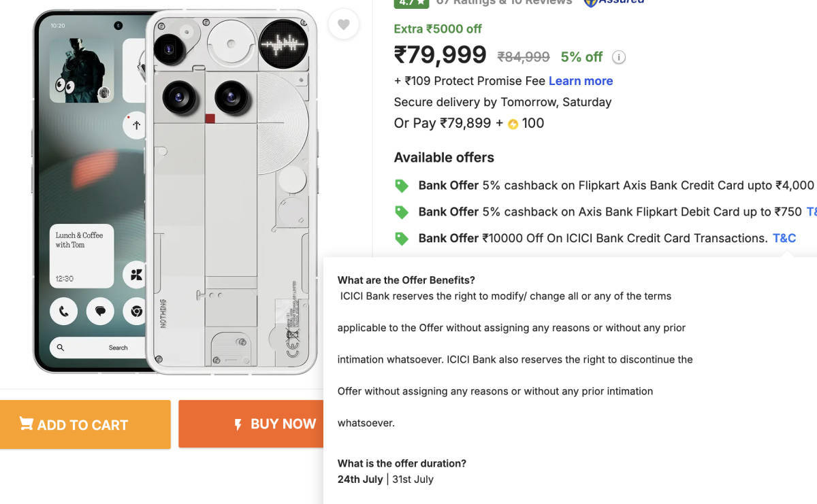
Task: Click tag icon beside ICICI Bank offer
Action: (402, 239)
